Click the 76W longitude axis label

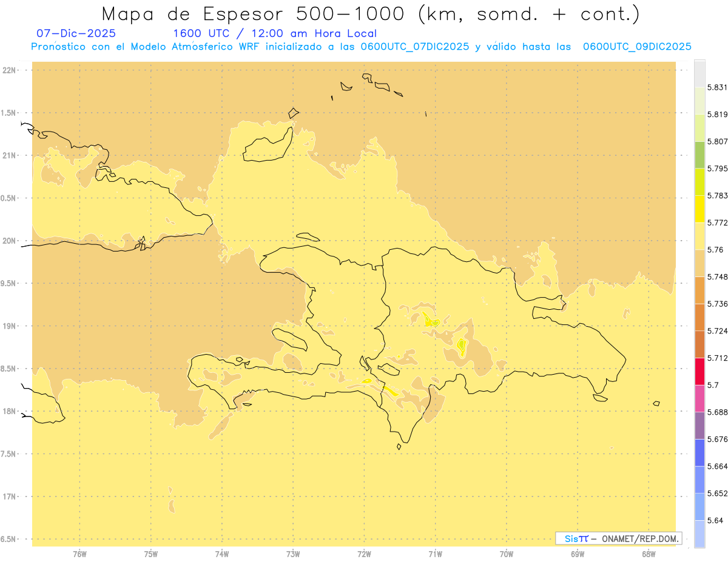(x=79, y=554)
